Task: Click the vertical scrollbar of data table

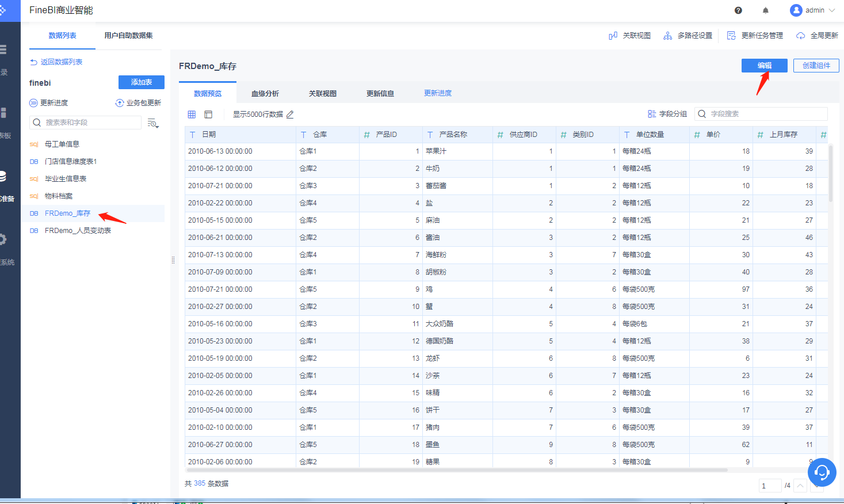Action: click(831, 173)
